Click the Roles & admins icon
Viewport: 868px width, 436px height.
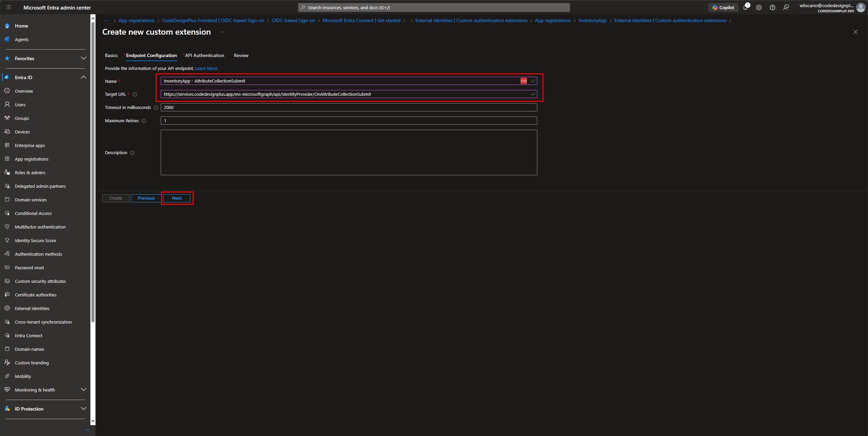(7, 172)
